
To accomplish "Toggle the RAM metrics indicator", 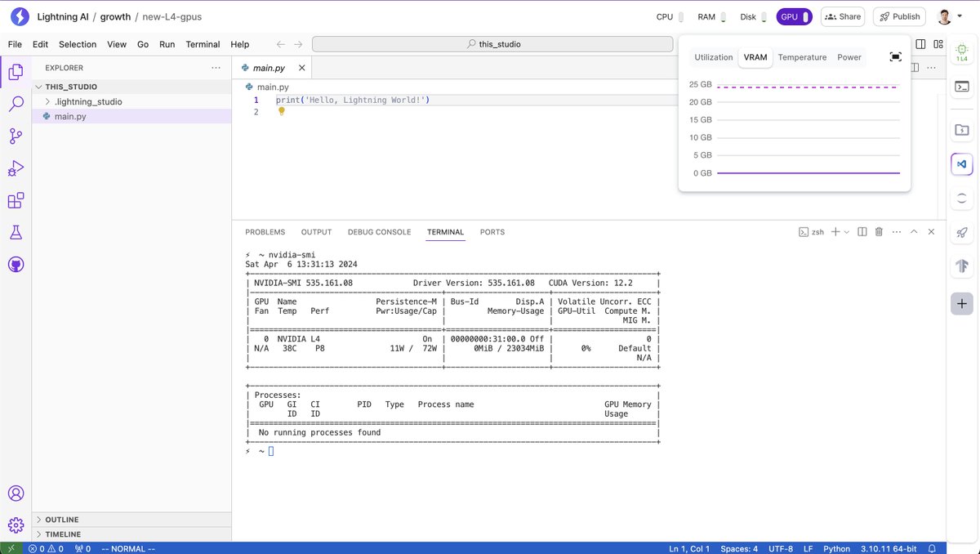I will [710, 16].
